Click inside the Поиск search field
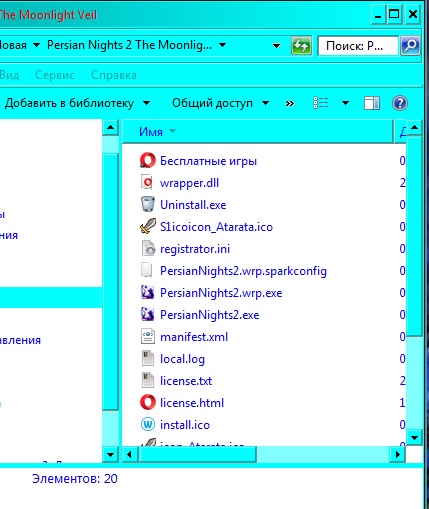429x509 pixels. (x=358, y=45)
